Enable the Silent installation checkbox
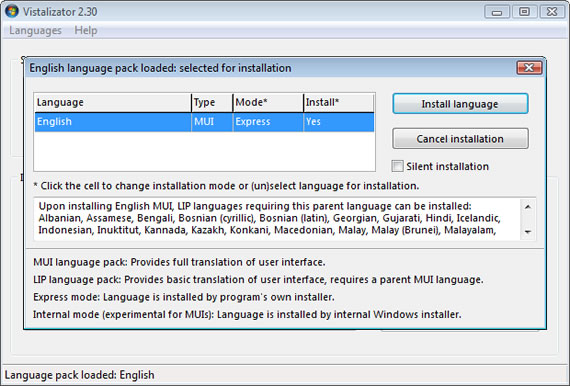Image resolution: width=570 pixels, height=386 pixels. click(x=397, y=166)
